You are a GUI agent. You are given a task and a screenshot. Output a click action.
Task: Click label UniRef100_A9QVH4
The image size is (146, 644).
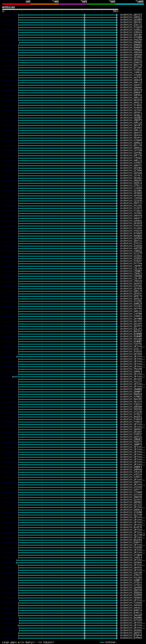point(131,53)
